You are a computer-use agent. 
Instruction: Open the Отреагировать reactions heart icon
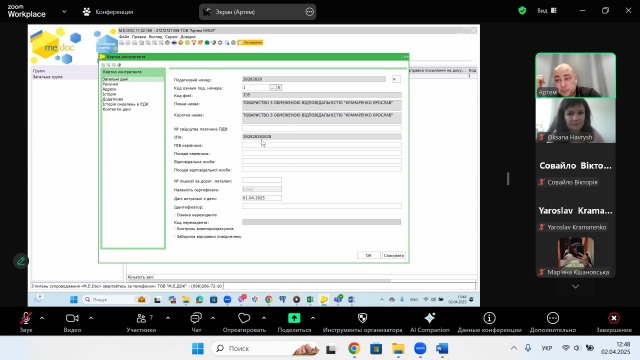pyautogui.click(x=244, y=318)
